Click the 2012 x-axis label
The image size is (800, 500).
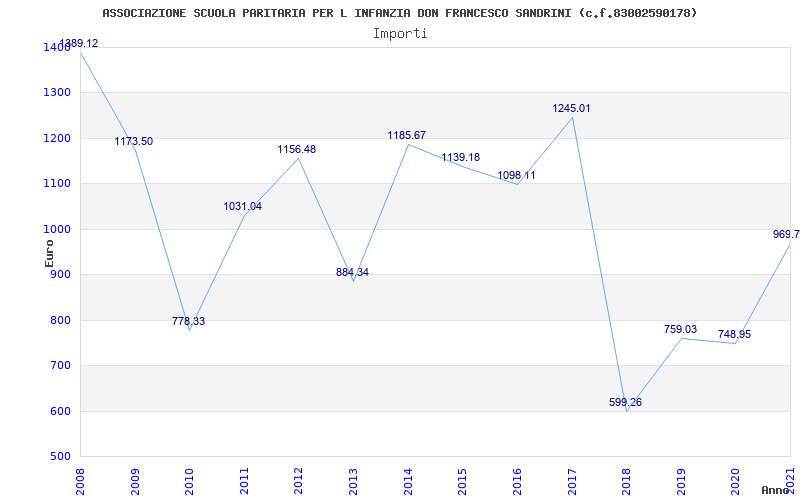299,482
